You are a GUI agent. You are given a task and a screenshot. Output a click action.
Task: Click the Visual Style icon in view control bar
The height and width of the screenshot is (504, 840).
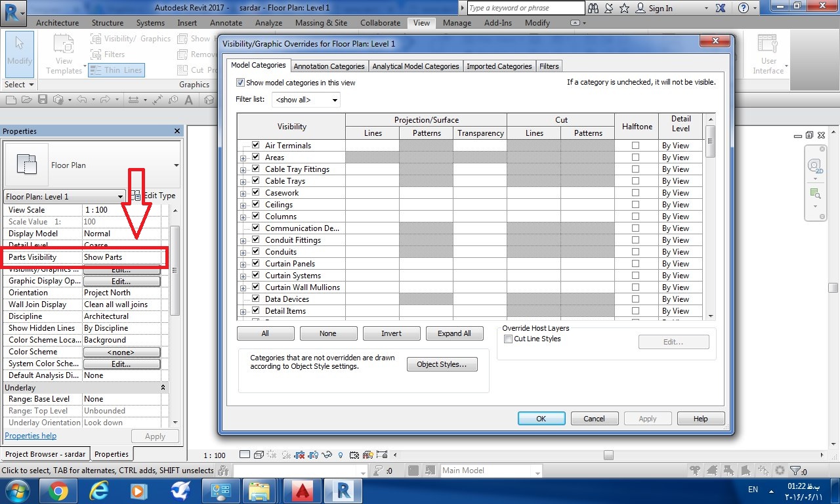(x=259, y=455)
